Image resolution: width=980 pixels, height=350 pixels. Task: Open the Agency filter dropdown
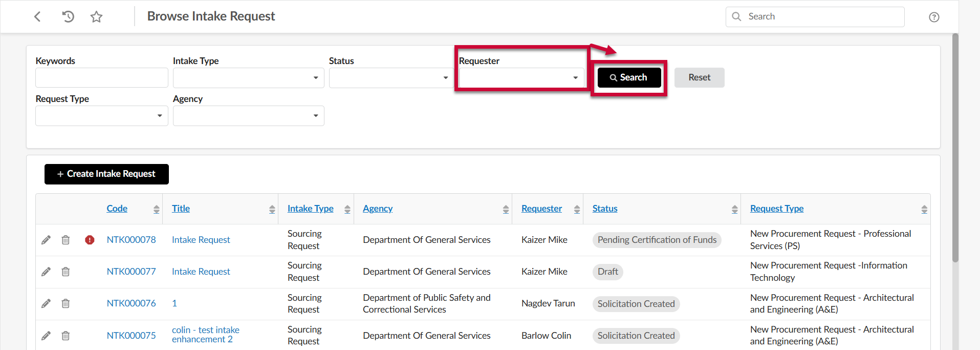click(x=249, y=116)
